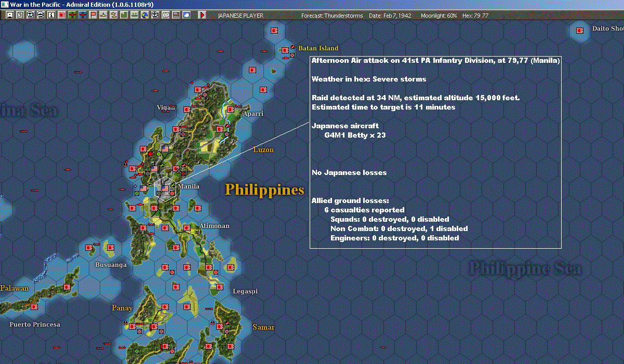Screen dimensions: 624x364
Task: Click the single yellow ship toolbar icon
Action: pos(103,15)
